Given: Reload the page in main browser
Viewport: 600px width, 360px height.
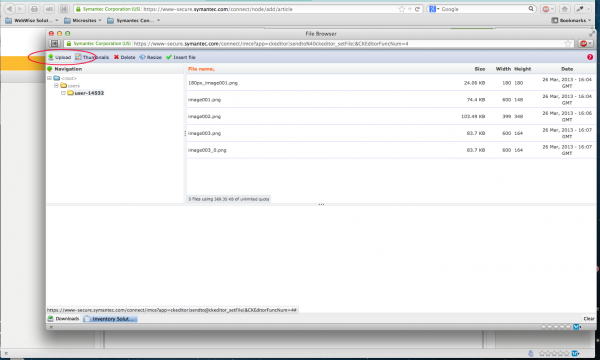Looking at the screenshot, I should point(417,9).
